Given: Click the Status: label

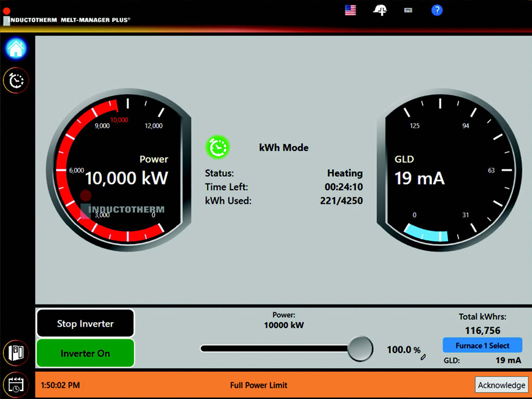Looking at the screenshot, I should point(219,173).
